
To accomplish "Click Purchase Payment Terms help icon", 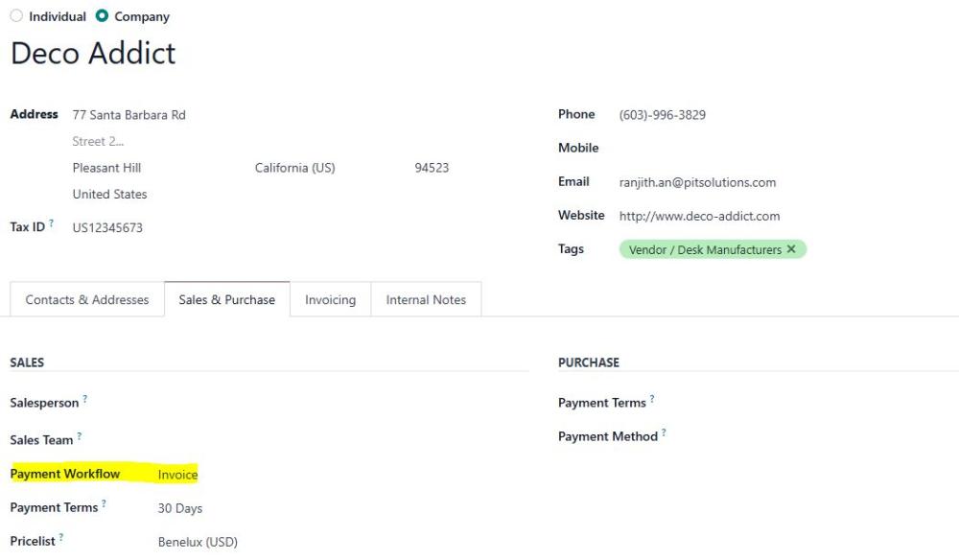I will click(652, 399).
